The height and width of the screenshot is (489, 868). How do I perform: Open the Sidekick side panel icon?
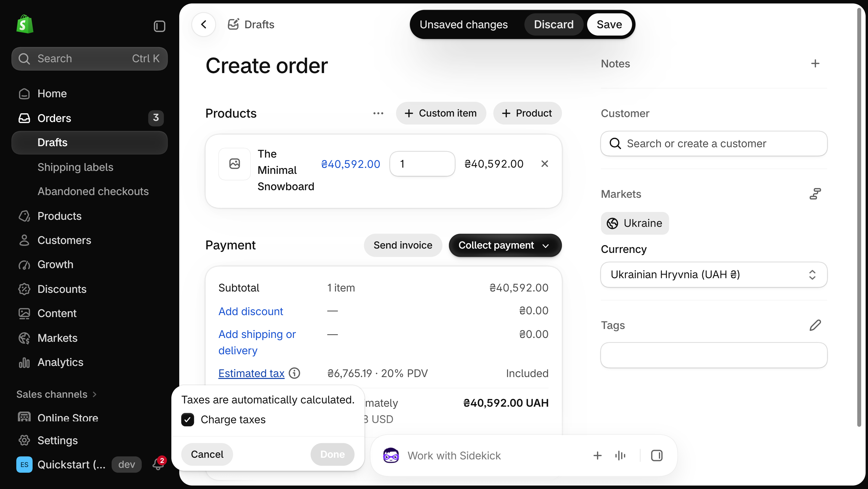656,455
